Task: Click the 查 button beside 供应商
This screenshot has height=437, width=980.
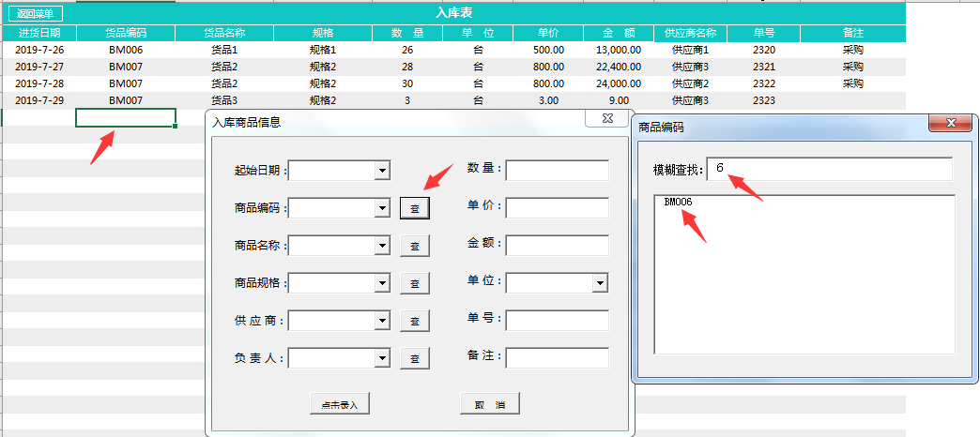Action: pos(415,321)
